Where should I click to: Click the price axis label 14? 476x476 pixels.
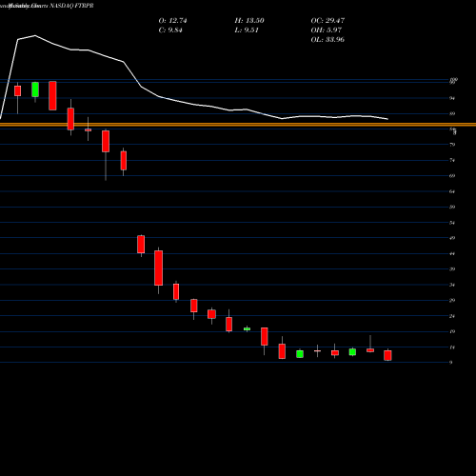(x=452, y=347)
